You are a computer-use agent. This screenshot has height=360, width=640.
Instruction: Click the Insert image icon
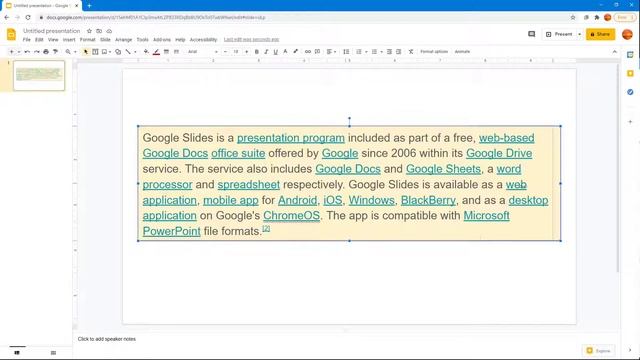tap(104, 52)
